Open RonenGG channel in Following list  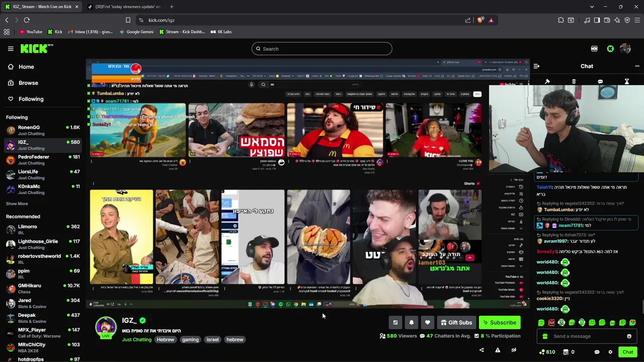pyautogui.click(x=43, y=130)
